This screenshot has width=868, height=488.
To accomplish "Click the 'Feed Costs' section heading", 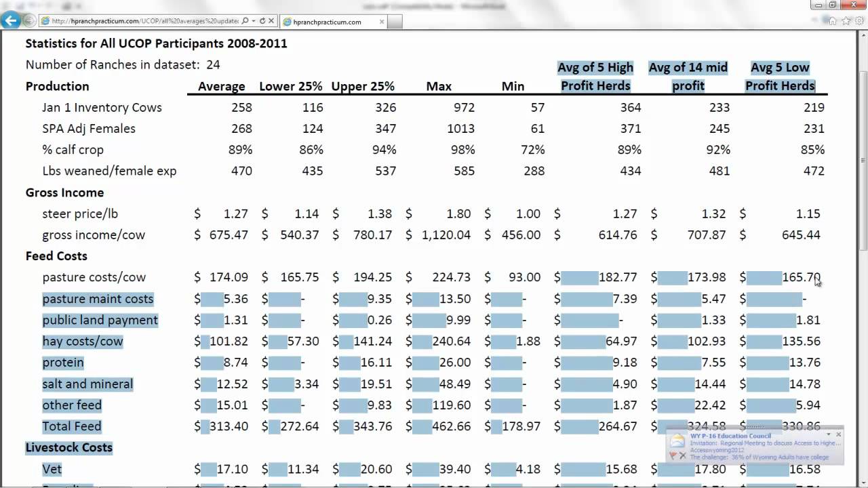I will coord(56,256).
